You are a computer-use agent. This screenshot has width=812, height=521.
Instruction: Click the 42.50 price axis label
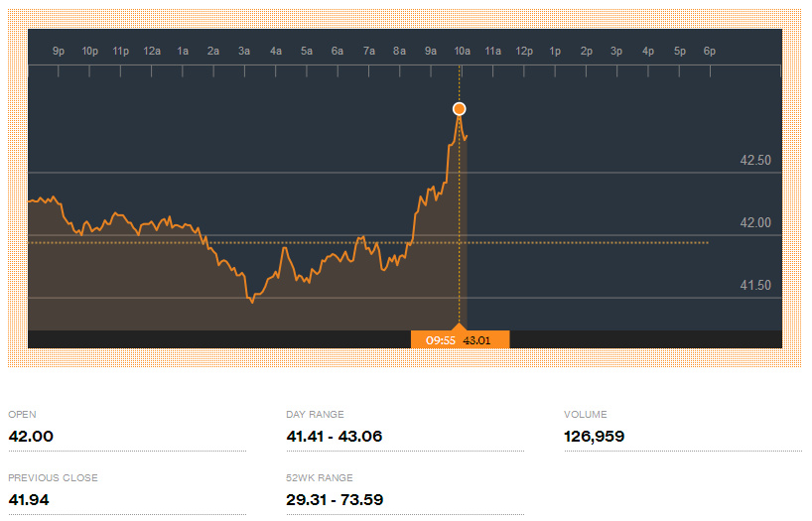(755, 161)
